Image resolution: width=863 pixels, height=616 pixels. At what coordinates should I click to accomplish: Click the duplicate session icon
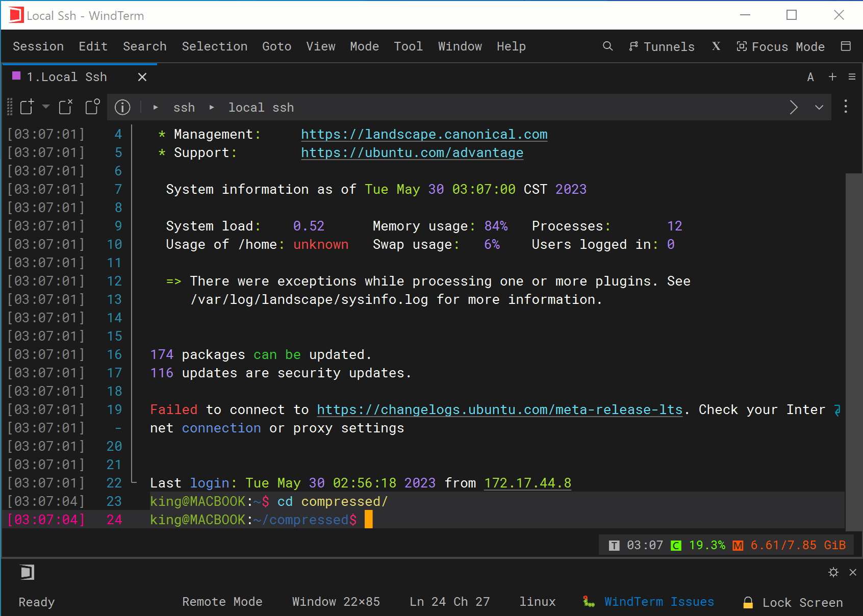pyautogui.click(x=92, y=107)
